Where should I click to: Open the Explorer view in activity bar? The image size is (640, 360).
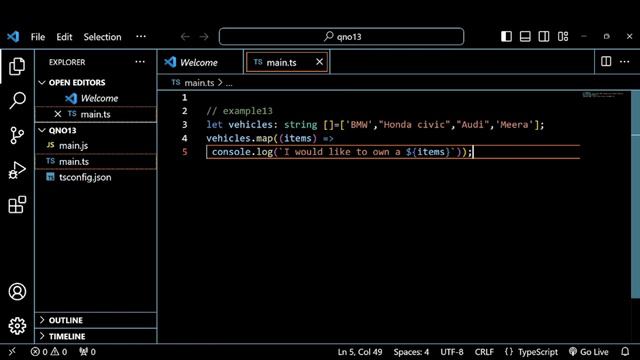click(x=17, y=66)
